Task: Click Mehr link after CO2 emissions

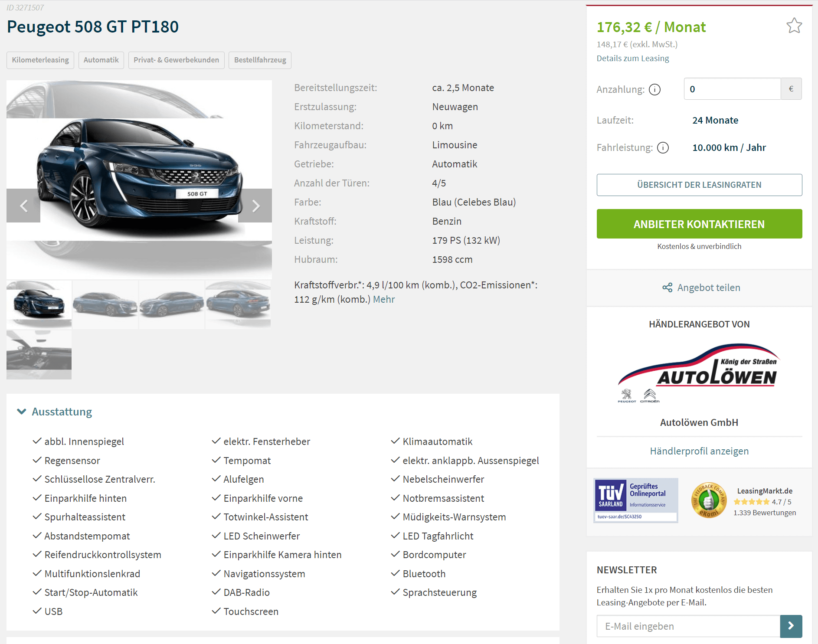Action: tap(384, 299)
